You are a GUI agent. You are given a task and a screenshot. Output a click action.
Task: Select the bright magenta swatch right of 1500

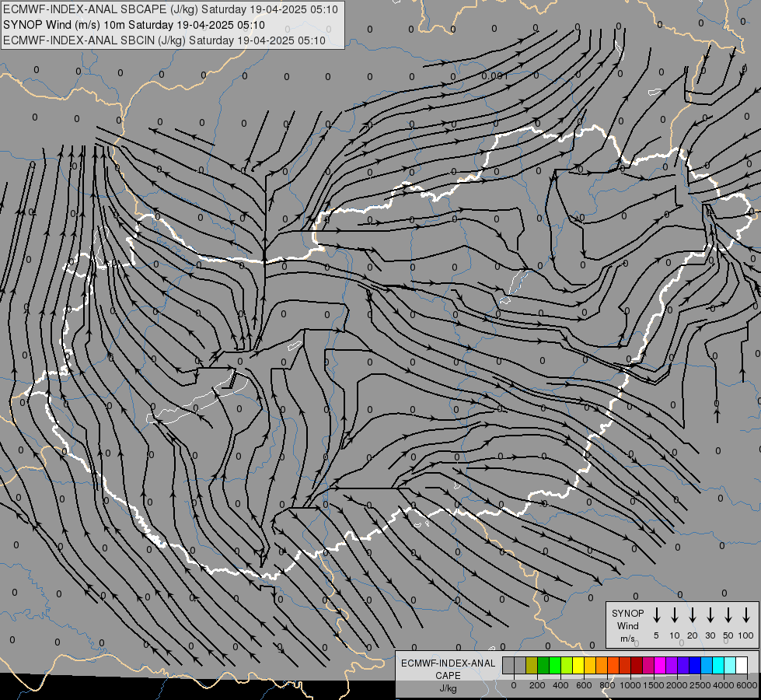(661, 666)
